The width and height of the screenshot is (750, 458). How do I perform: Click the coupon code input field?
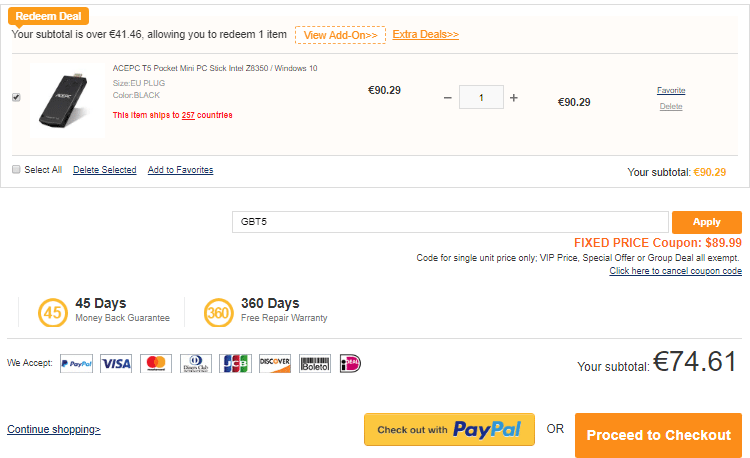click(449, 222)
